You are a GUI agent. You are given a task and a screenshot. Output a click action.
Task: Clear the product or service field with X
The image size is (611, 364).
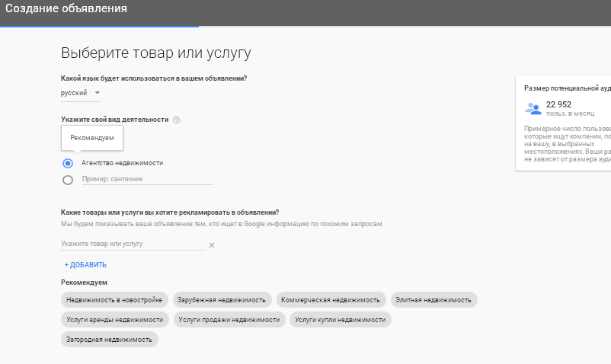point(212,245)
